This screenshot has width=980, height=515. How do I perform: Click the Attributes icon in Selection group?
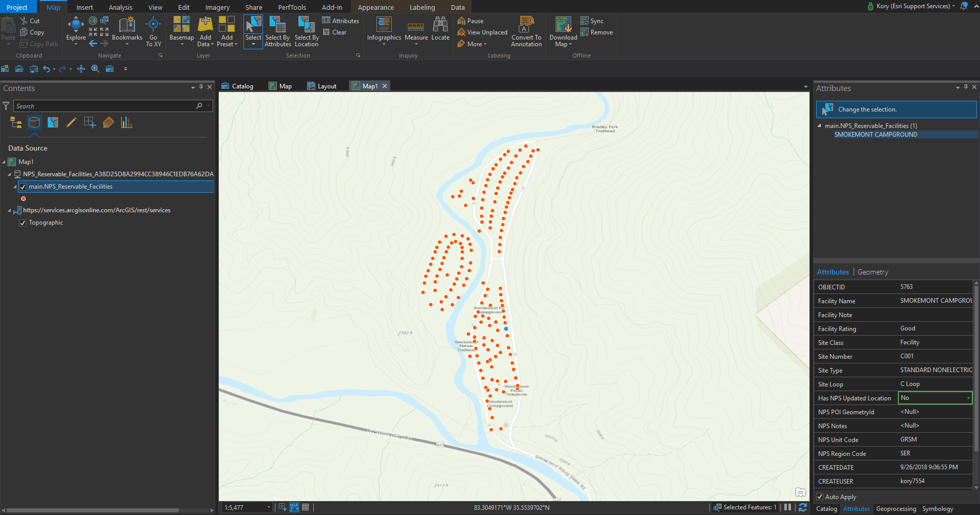[326, 21]
